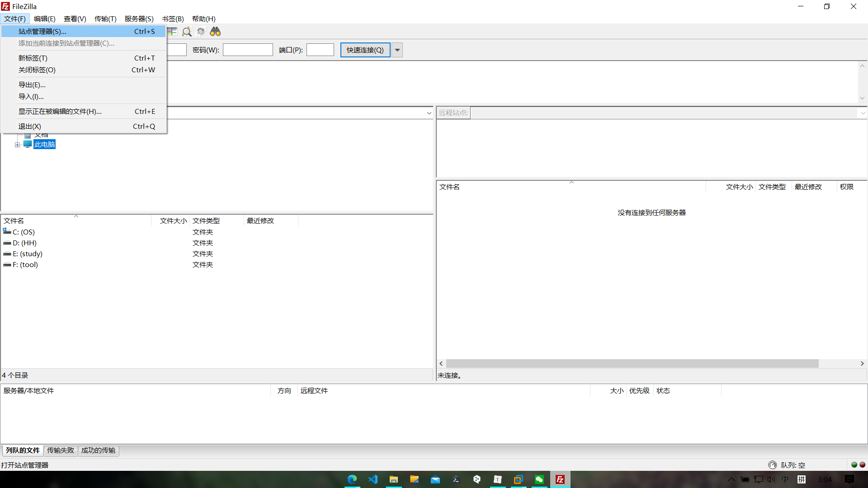868x488 pixels.
Task: Expand the 此电脑 tree node
Action: click(17, 145)
